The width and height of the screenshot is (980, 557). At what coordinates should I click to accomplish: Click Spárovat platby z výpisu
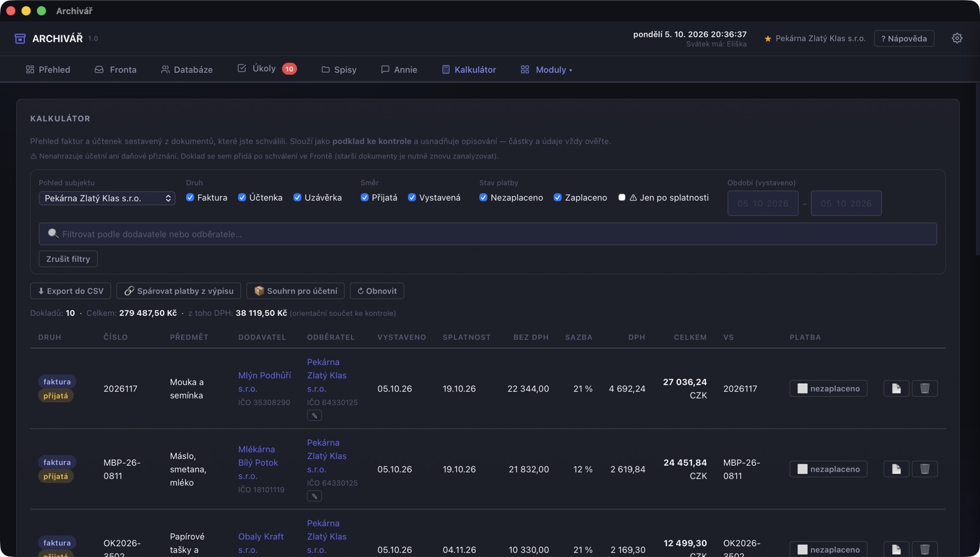(179, 291)
